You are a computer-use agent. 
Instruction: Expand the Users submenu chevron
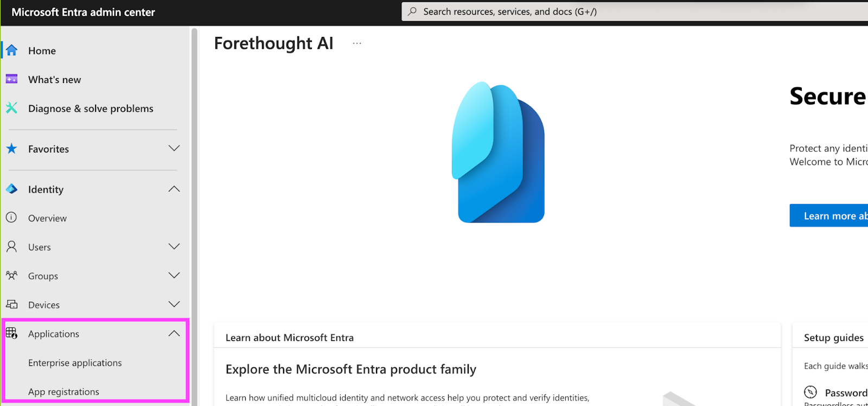click(174, 246)
